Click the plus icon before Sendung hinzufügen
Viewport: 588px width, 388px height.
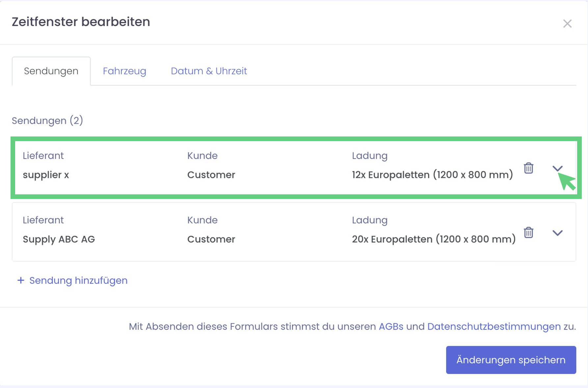pyautogui.click(x=21, y=280)
